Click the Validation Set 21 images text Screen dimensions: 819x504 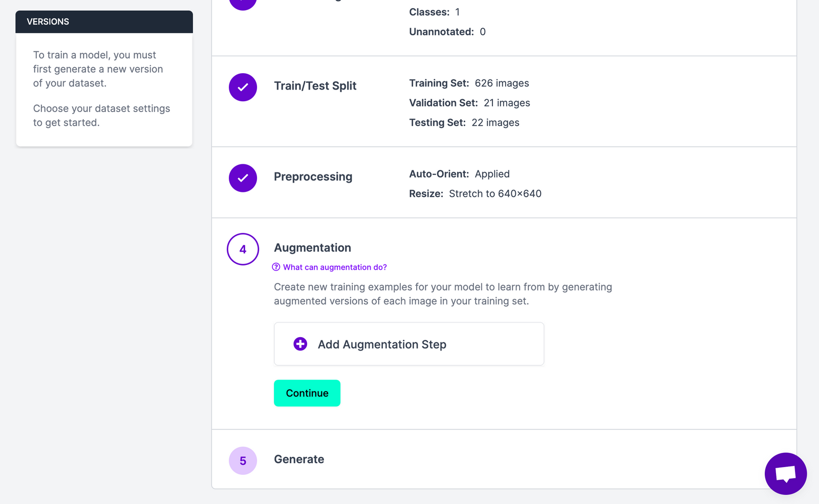pos(469,103)
